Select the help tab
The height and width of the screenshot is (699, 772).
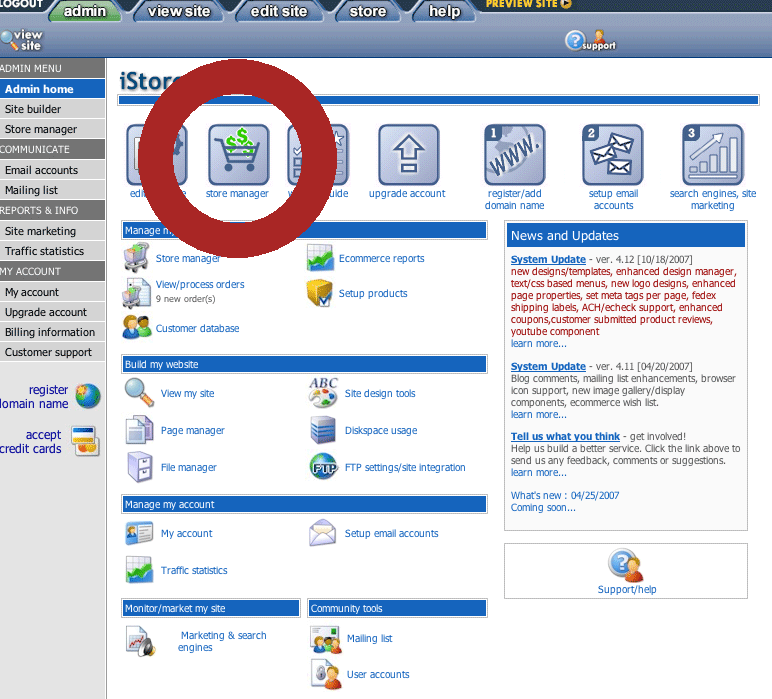pyautogui.click(x=445, y=12)
